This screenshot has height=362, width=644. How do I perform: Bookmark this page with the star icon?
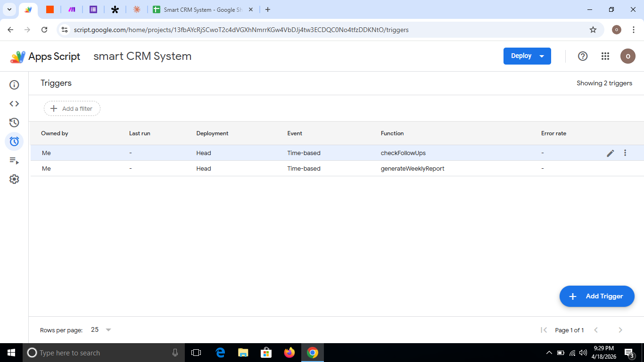coord(593,30)
